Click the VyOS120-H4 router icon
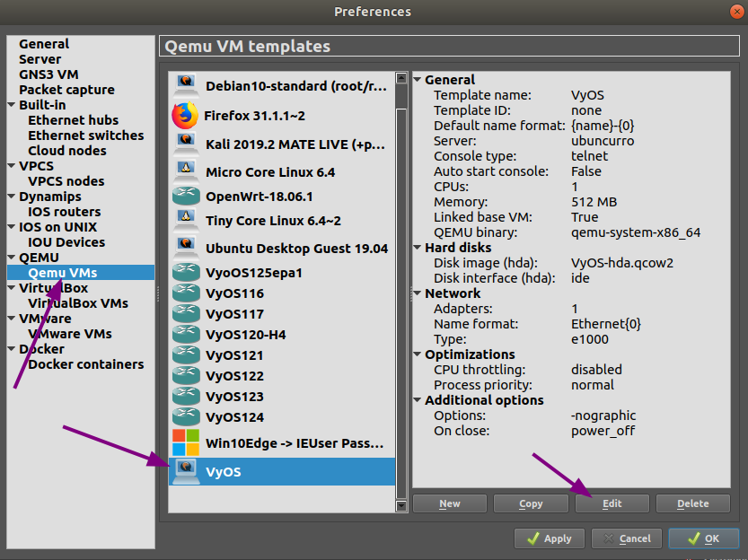The height and width of the screenshot is (560, 748). pyautogui.click(x=186, y=334)
